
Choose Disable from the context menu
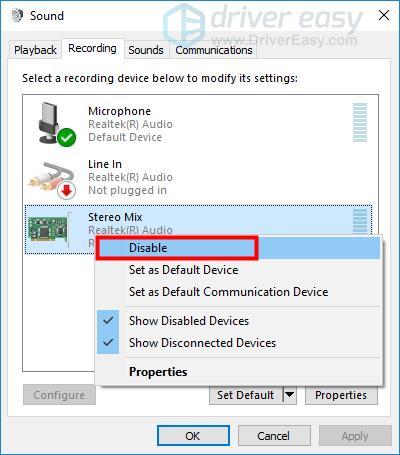(x=177, y=248)
